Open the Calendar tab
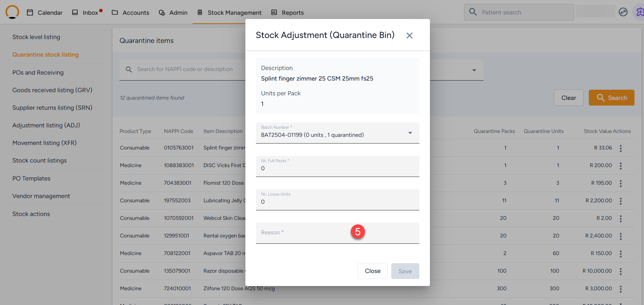 coord(45,13)
